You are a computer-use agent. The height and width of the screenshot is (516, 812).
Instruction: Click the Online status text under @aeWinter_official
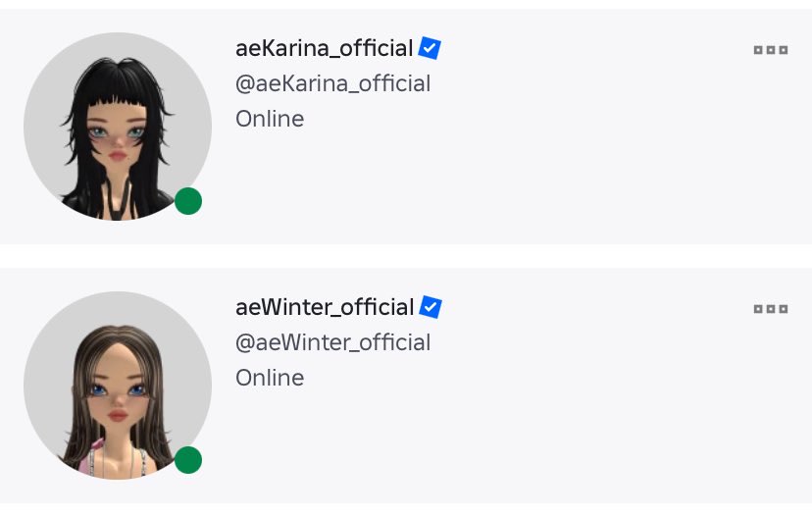[x=270, y=378]
